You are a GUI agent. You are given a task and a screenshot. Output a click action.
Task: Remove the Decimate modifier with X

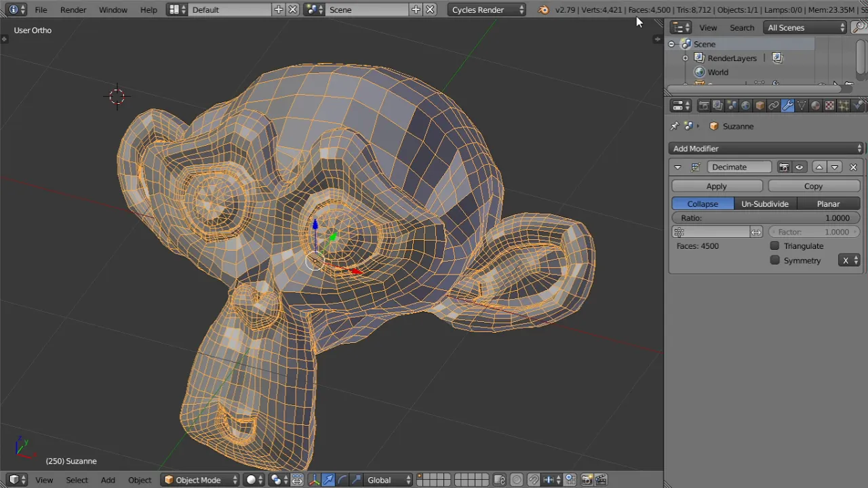click(853, 167)
